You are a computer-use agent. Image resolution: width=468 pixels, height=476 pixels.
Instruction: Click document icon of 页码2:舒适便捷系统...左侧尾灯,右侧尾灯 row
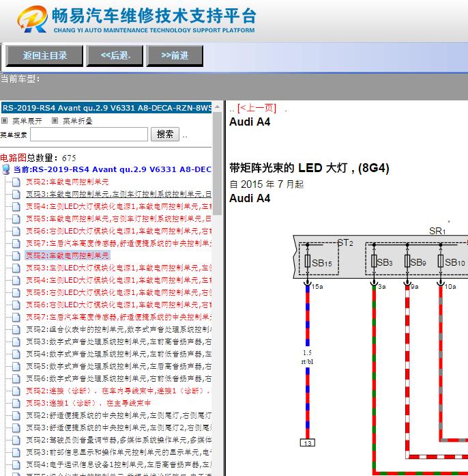(16, 416)
